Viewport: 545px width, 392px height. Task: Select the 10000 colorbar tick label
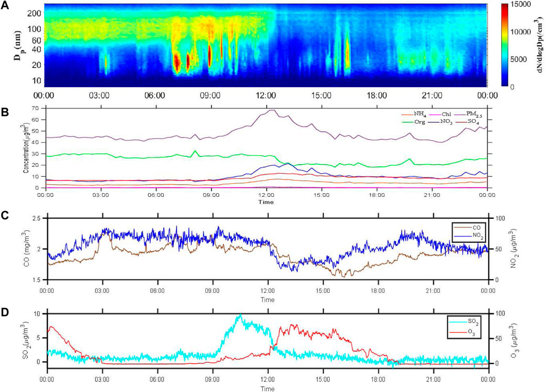coord(521,32)
